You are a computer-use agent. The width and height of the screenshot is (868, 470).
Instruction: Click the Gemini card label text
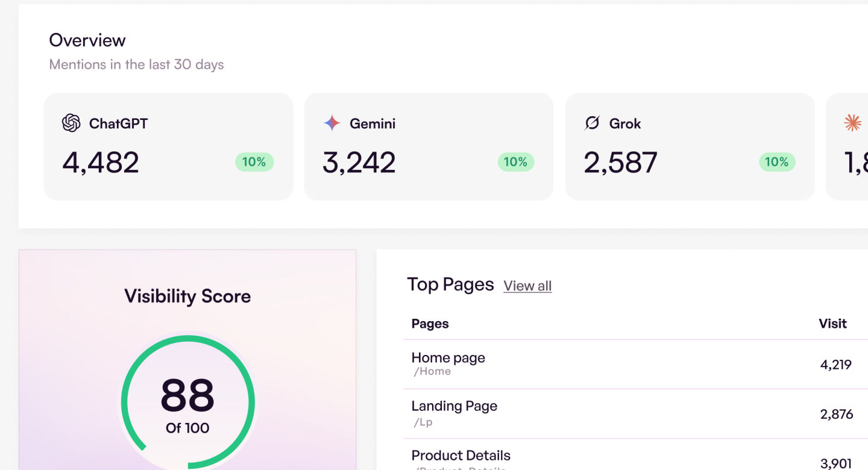(373, 124)
